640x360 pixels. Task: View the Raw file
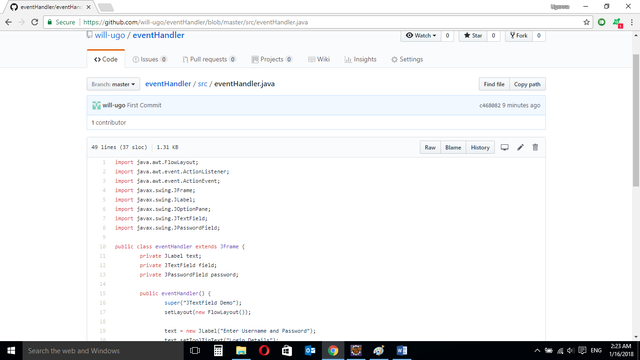(x=430, y=147)
